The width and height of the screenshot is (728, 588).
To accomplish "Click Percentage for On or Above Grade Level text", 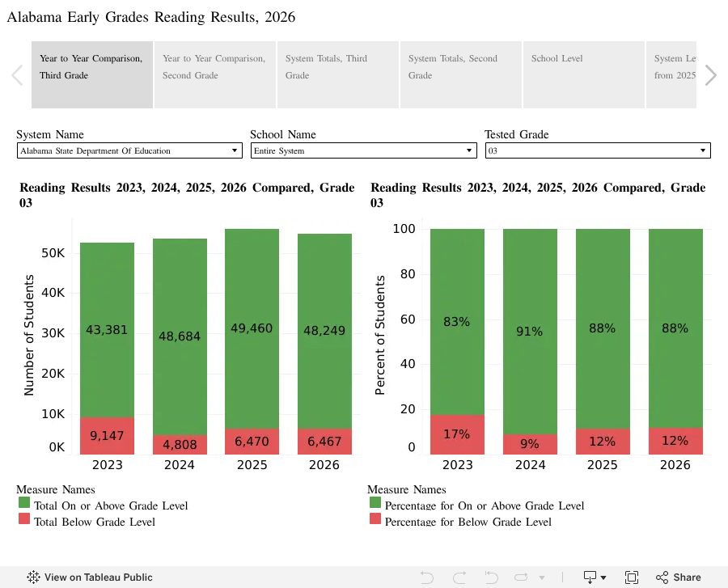I will [x=485, y=506].
